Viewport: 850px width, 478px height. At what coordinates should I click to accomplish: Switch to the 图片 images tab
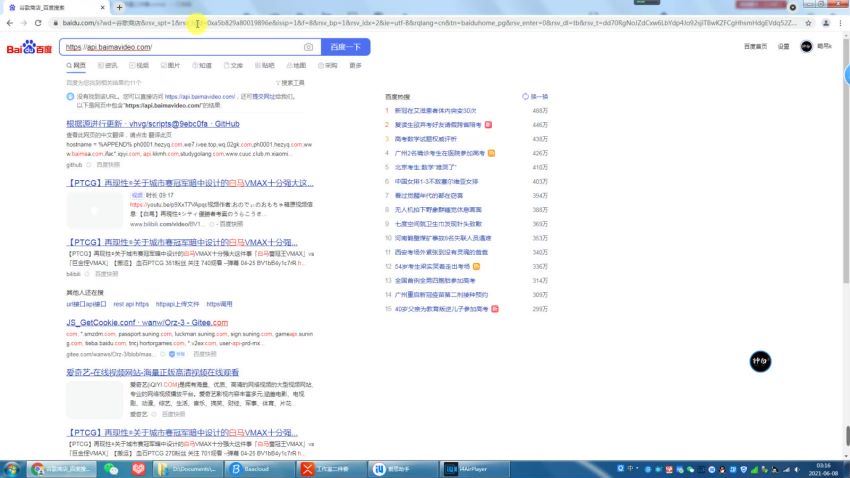click(170, 66)
